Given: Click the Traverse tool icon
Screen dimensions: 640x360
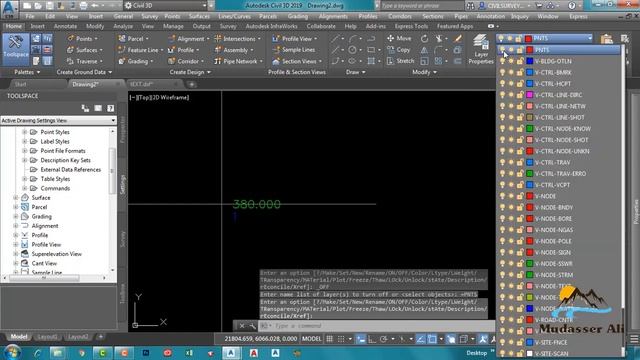Looking at the screenshot, I should pos(71,61).
